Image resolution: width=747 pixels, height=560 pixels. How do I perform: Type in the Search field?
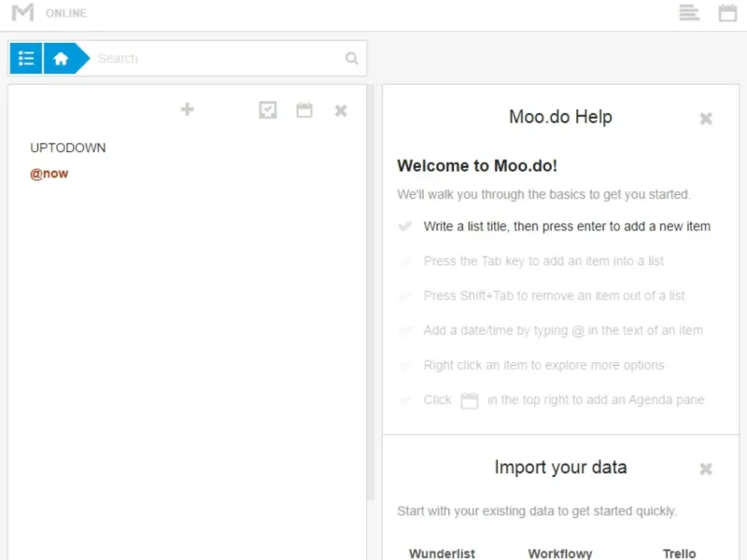pyautogui.click(x=219, y=58)
